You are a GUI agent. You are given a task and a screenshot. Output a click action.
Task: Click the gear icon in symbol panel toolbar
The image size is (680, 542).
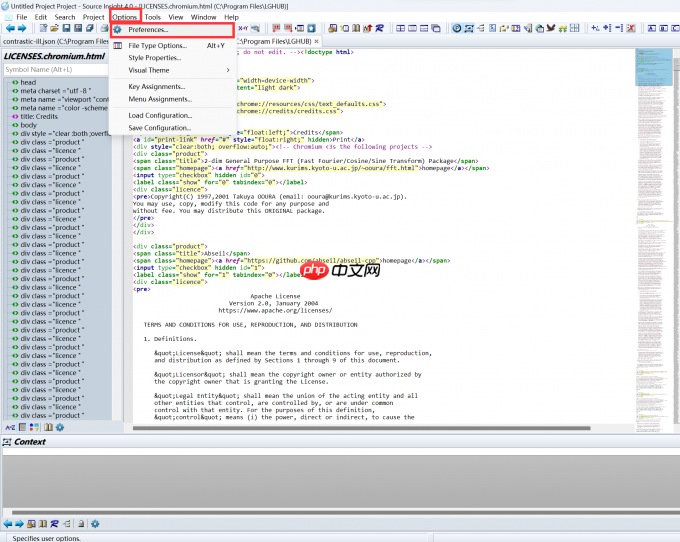coord(59,428)
